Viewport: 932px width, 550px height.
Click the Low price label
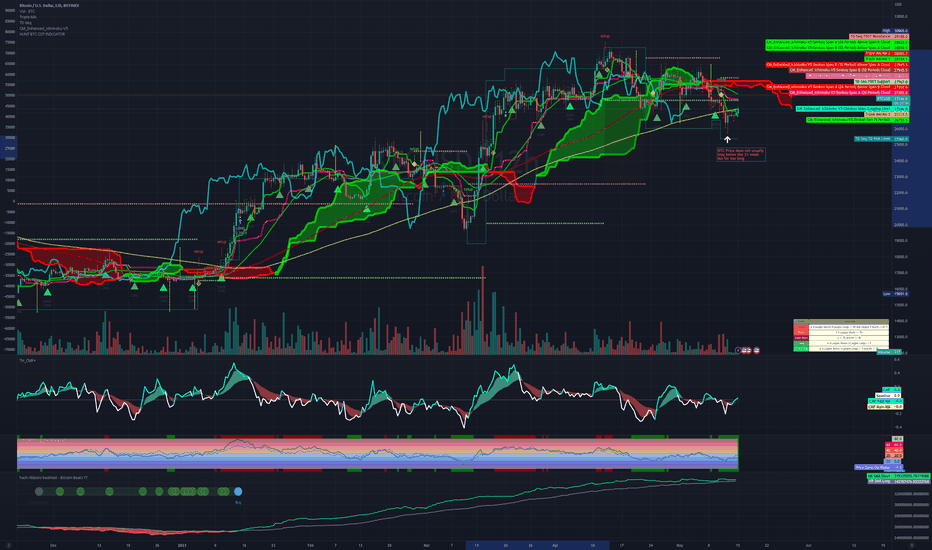coord(895,294)
